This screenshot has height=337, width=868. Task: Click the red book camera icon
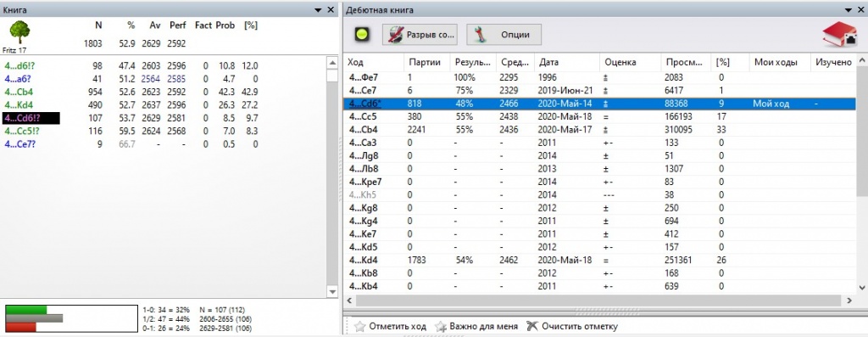tap(840, 36)
